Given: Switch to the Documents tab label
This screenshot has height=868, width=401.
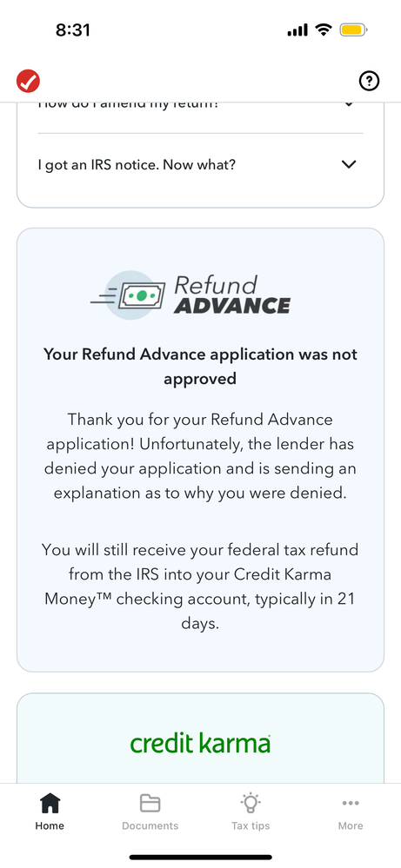Looking at the screenshot, I should pos(150,825).
